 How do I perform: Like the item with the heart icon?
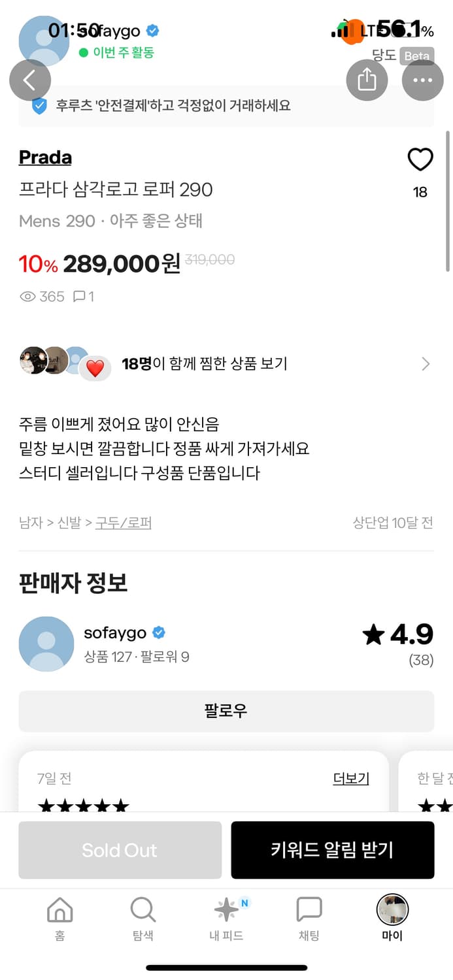pos(420,159)
